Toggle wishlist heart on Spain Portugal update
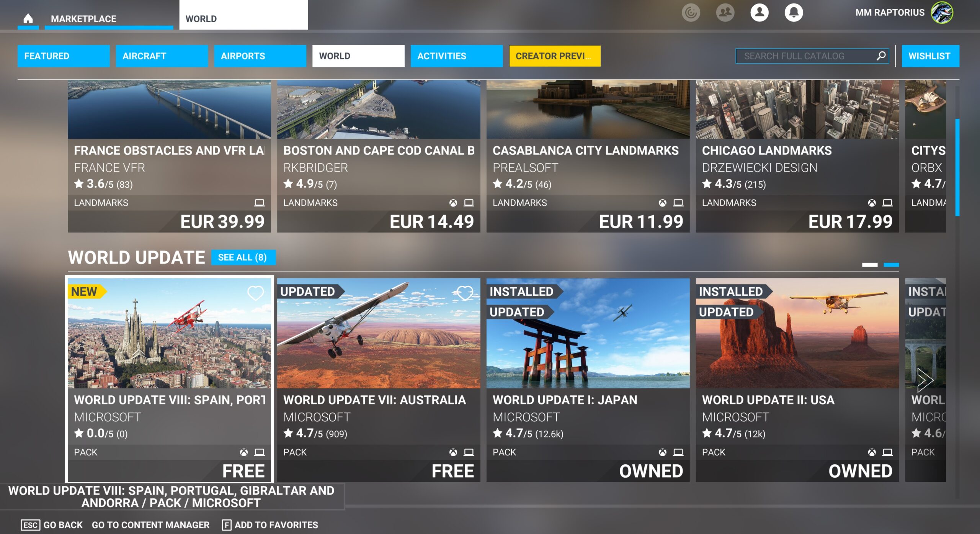This screenshot has width=980, height=534. (255, 293)
